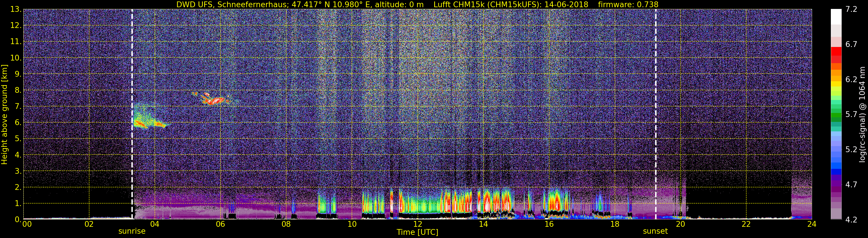Click the height axis tick '12.'
The width and height of the screenshot is (868, 238).
16,25
